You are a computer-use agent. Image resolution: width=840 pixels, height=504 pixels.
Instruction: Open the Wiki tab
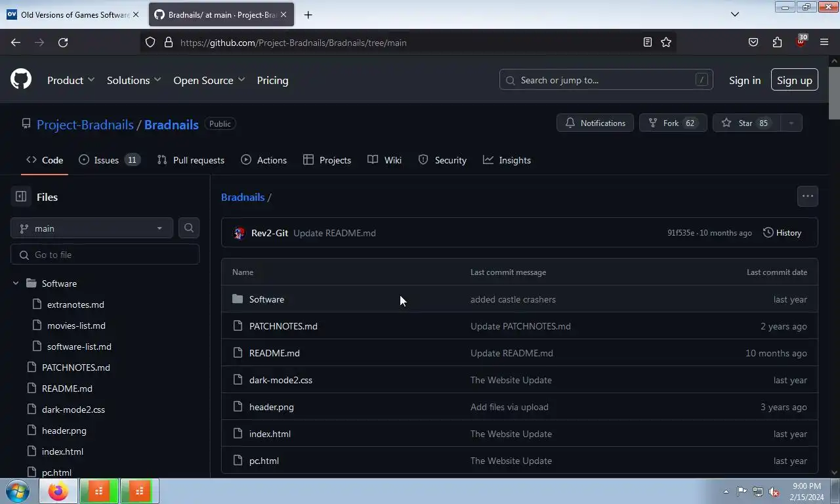point(385,160)
